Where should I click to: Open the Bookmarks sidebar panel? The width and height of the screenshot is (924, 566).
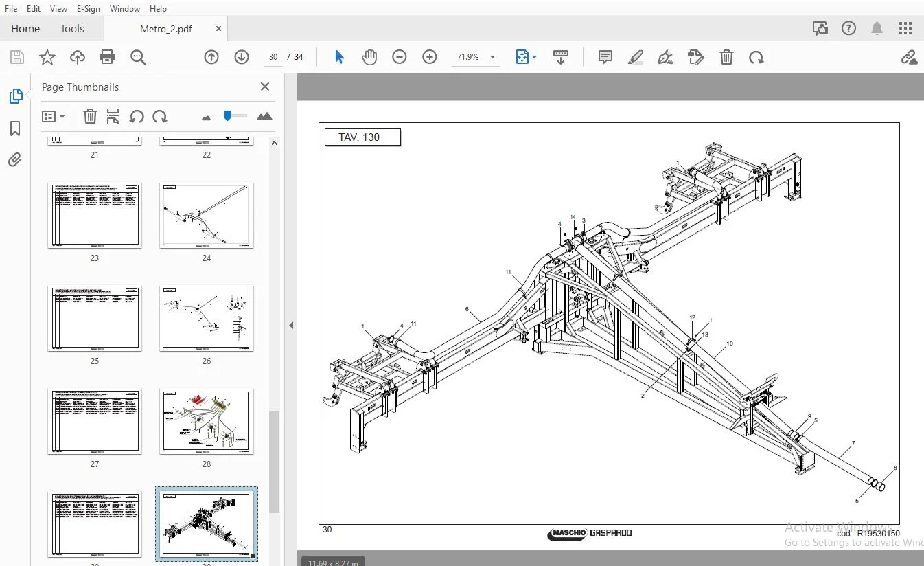point(15,128)
